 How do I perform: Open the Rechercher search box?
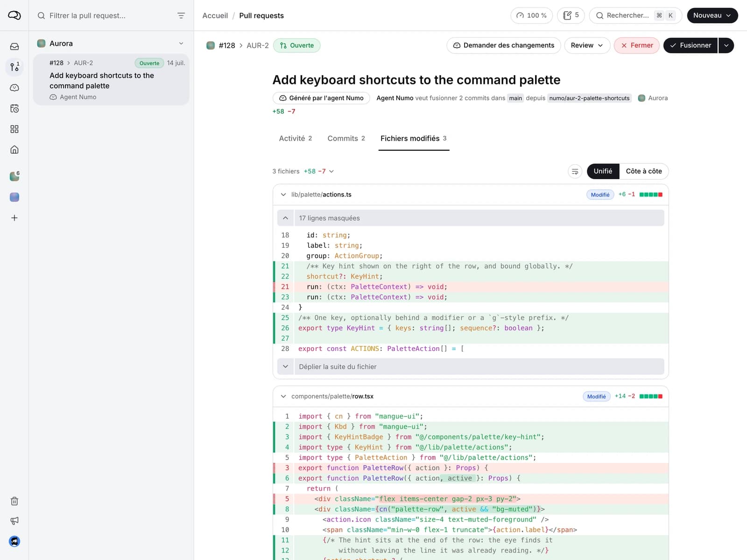coord(635,15)
